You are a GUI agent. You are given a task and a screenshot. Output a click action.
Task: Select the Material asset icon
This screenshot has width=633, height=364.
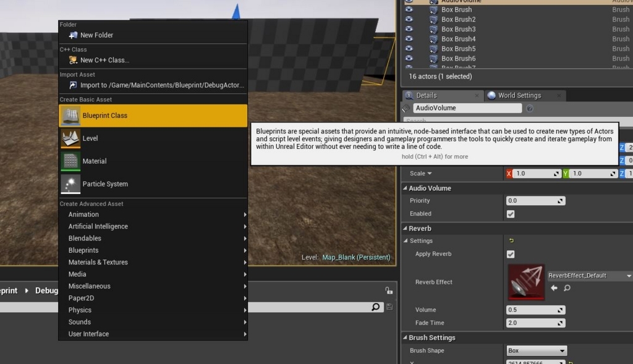coord(70,161)
